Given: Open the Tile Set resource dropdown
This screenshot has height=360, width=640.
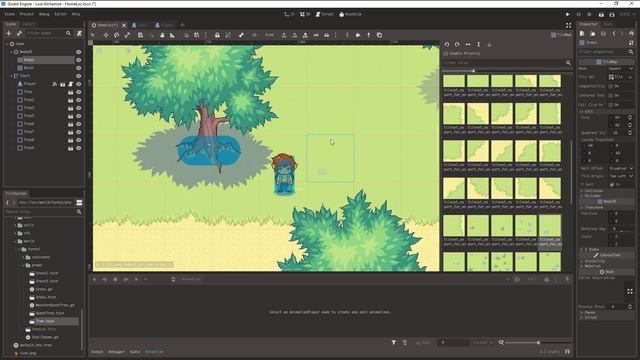Looking at the screenshot, I should tap(631, 77).
